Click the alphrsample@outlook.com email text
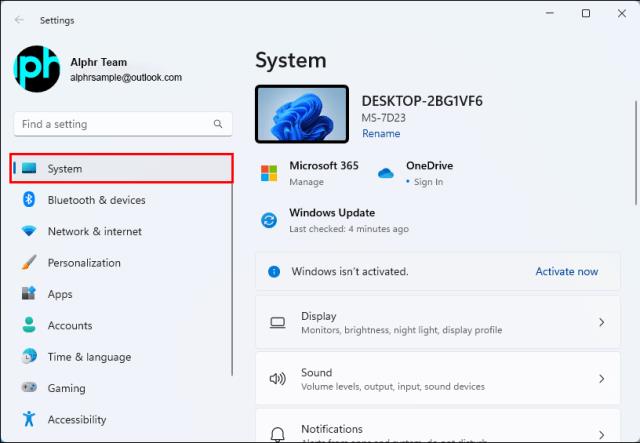Screen dimensions: 640x443 [126, 78]
